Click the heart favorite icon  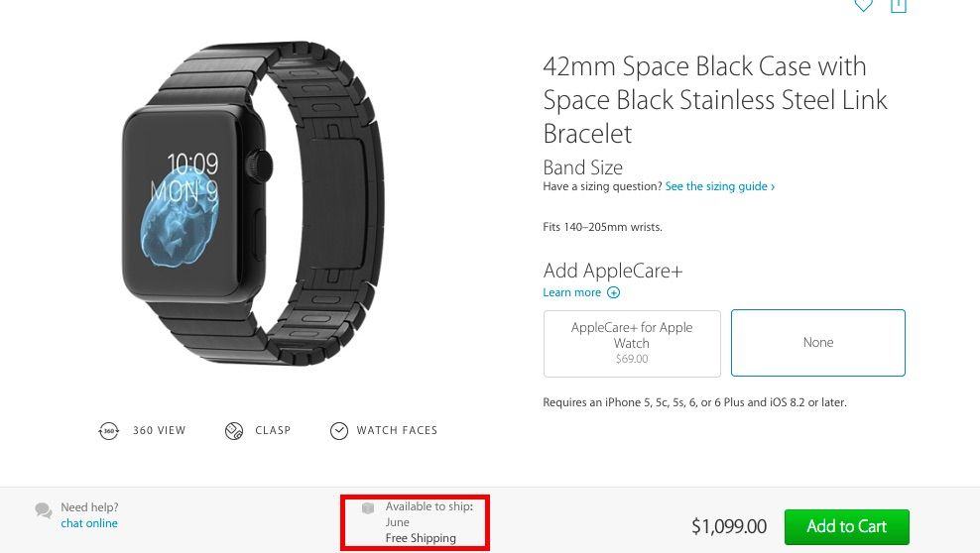pos(863,6)
